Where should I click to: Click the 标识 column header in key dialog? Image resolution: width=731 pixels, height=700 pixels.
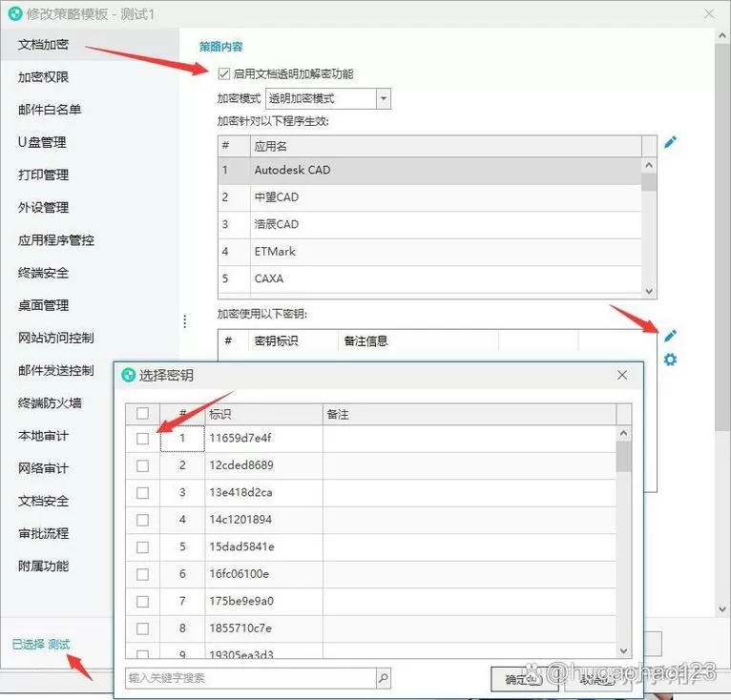pos(264,414)
